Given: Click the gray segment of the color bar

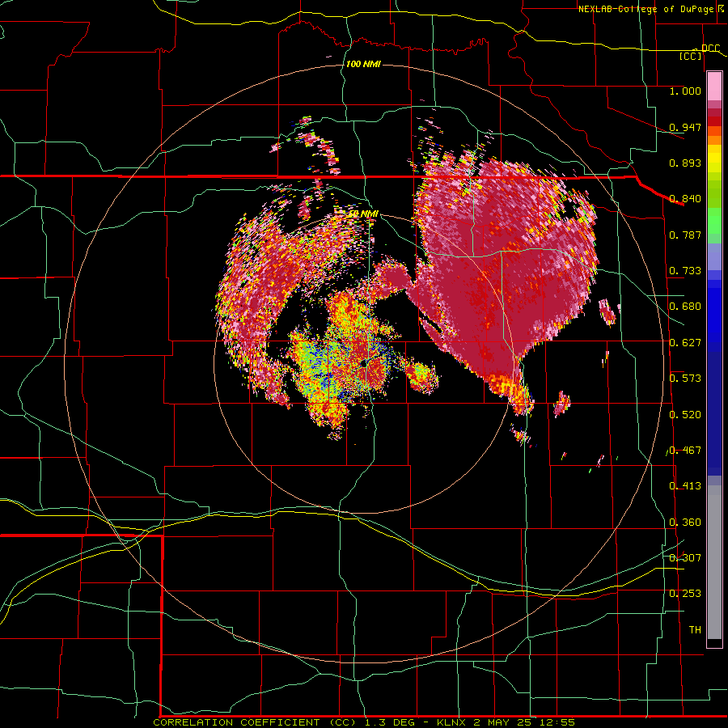Looking at the screenshot, I should [x=714, y=562].
